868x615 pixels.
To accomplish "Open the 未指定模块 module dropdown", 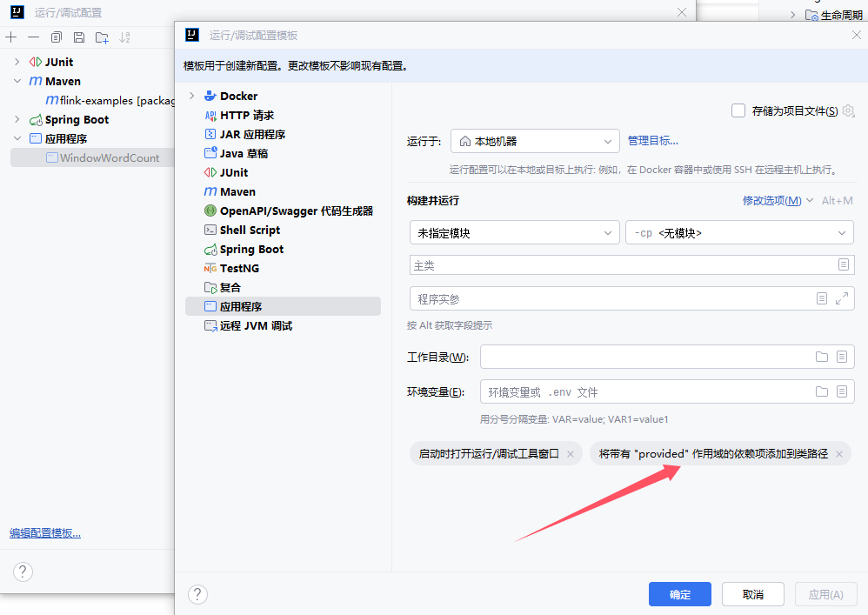I will tap(514, 233).
